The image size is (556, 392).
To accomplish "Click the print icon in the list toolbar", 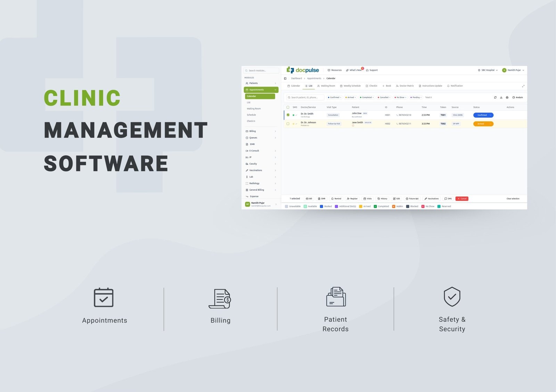I will [x=507, y=98].
